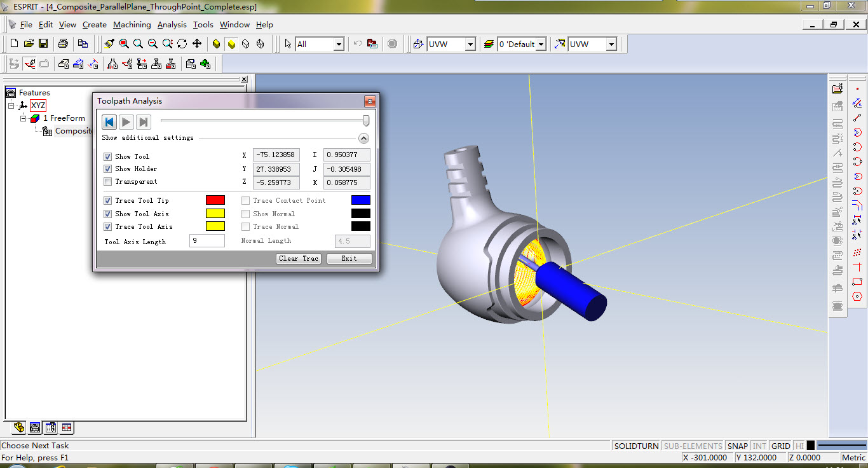Open the UVW work plane dropdown
868x468 pixels.
coord(470,44)
